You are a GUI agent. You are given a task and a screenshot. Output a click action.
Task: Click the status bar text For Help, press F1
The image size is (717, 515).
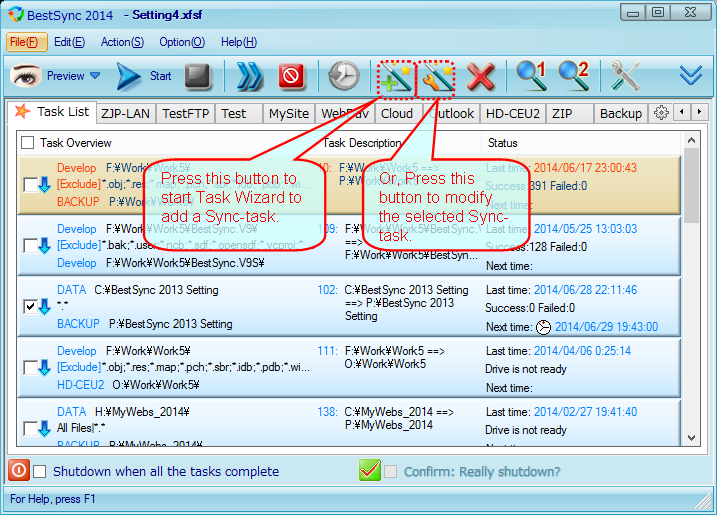(53, 499)
